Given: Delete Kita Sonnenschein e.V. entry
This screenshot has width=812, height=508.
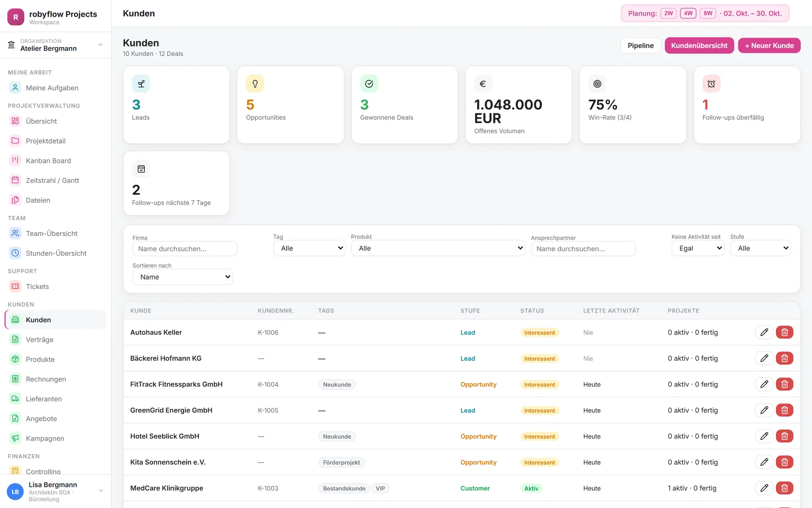Looking at the screenshot, I should [784, 462].
